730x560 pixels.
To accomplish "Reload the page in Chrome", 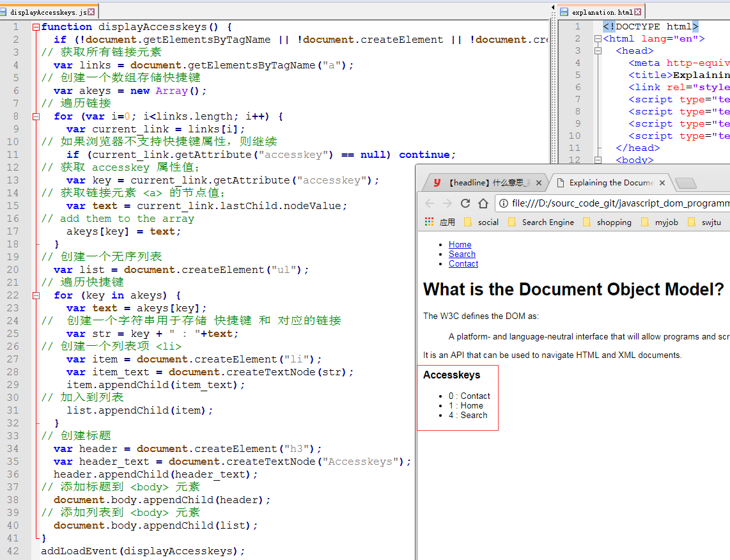I will (x=465, y=203).
